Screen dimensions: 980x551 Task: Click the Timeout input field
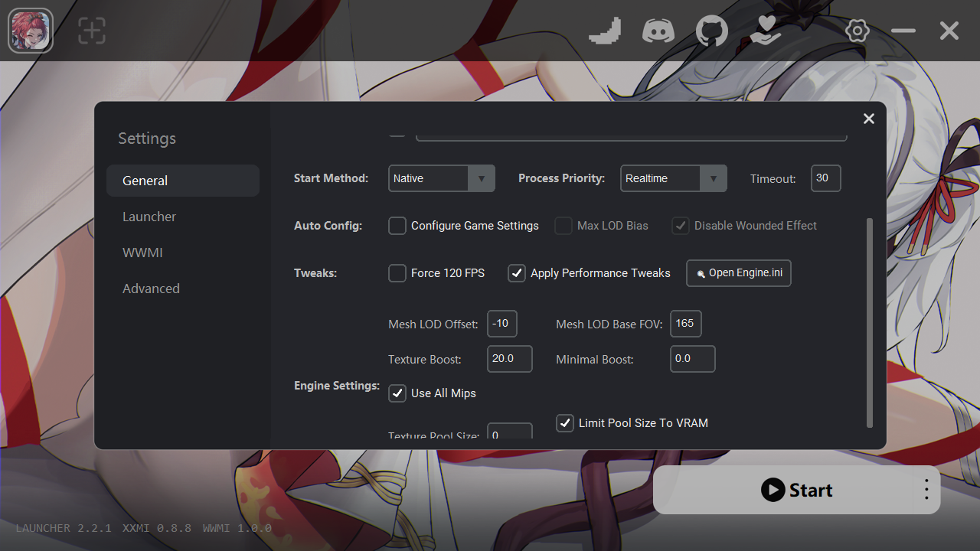[x=826, y=178]
